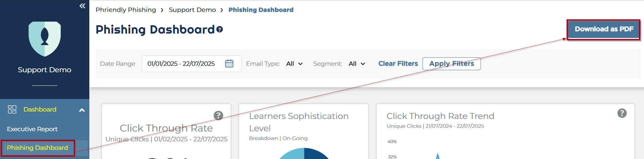Click the Date Range input field
Image resolution: width=644 pixels, height=159 pixels.
[181, 64]
